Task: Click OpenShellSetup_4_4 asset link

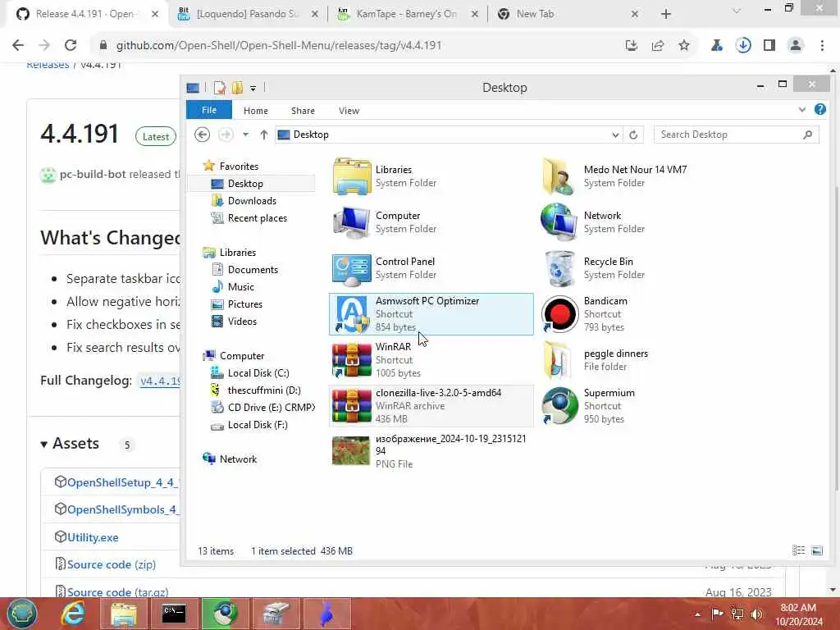Action: tap(122, 482)
